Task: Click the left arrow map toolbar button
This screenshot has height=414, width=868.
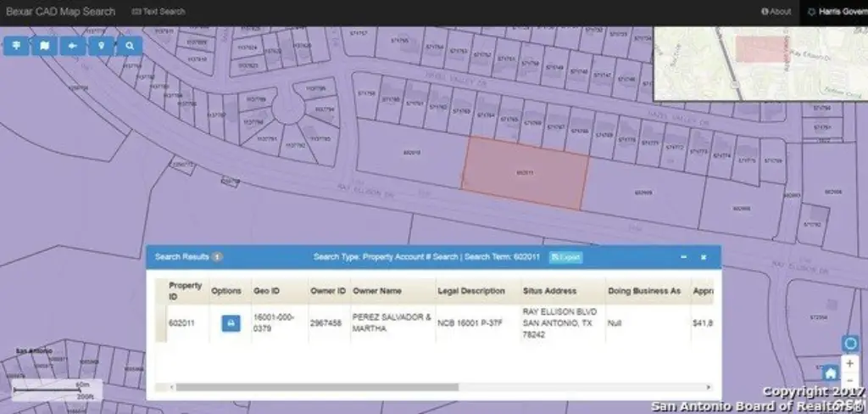Action: [73, 46]
